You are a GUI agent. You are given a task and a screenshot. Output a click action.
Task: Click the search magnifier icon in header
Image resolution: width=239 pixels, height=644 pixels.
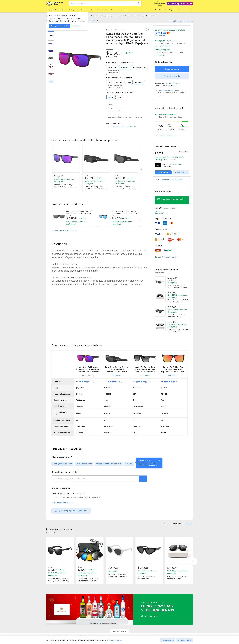click(x=138, y=3)
